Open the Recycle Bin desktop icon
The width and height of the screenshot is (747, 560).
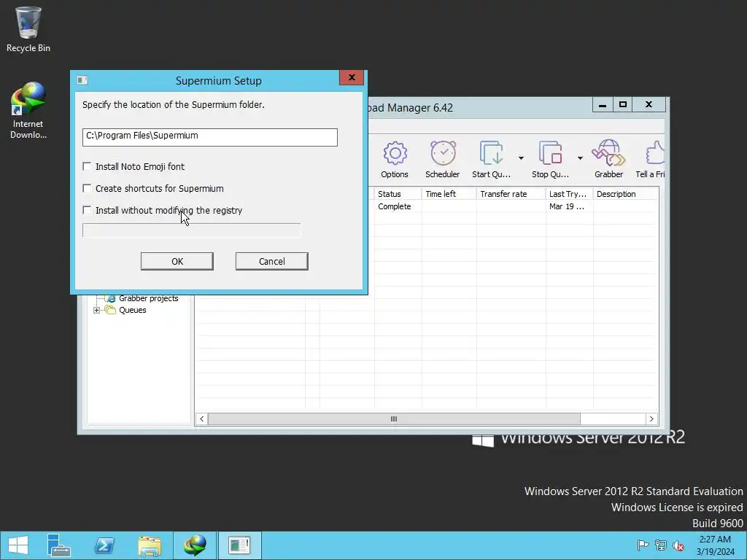(x=28, y=29)
